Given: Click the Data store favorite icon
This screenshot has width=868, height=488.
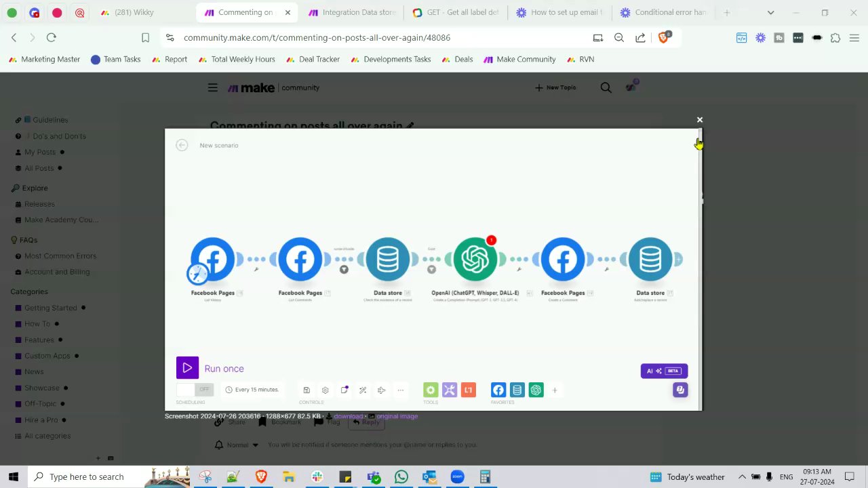Looking at the screenshot, I should (517, 390).
